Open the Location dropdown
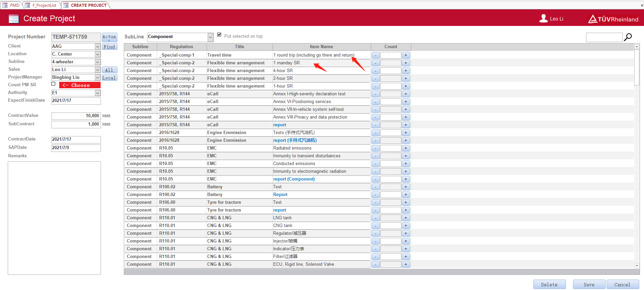 click(x=98, y=54)
